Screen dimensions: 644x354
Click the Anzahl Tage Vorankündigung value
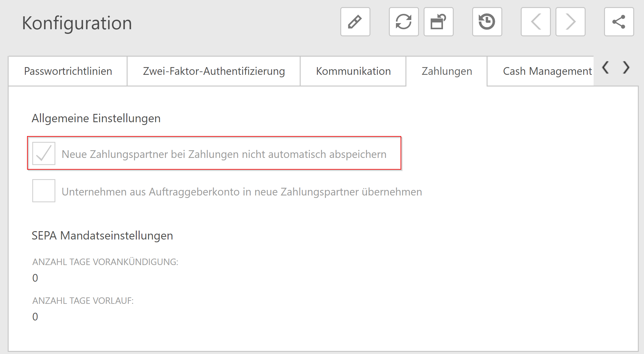(35, 278)
